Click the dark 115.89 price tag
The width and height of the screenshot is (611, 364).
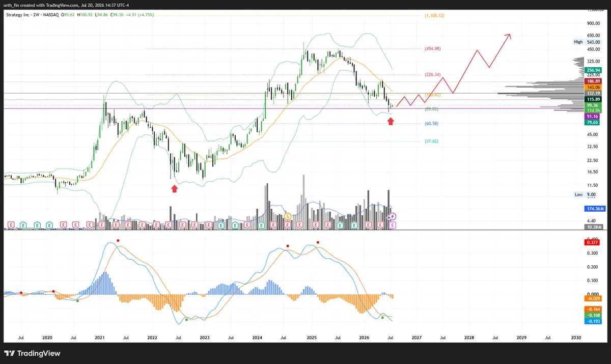pos(593,99)
